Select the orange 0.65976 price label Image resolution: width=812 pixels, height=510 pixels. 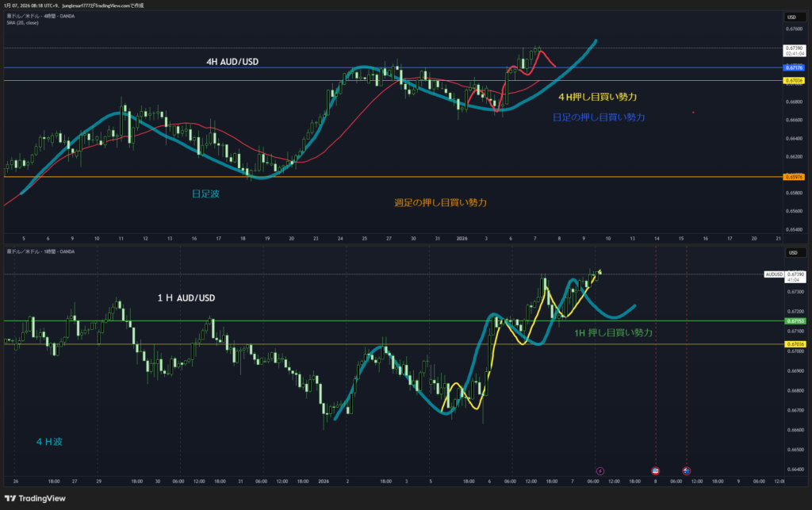(794, 177)
